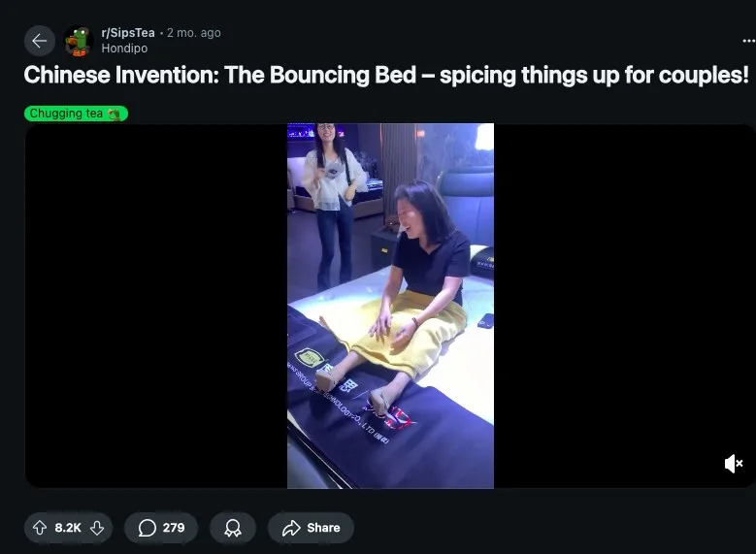The height and width of the screenshot is (554, 756).
Task: Open the r/SipsTea subreddit link
Action: click(128, 33)
